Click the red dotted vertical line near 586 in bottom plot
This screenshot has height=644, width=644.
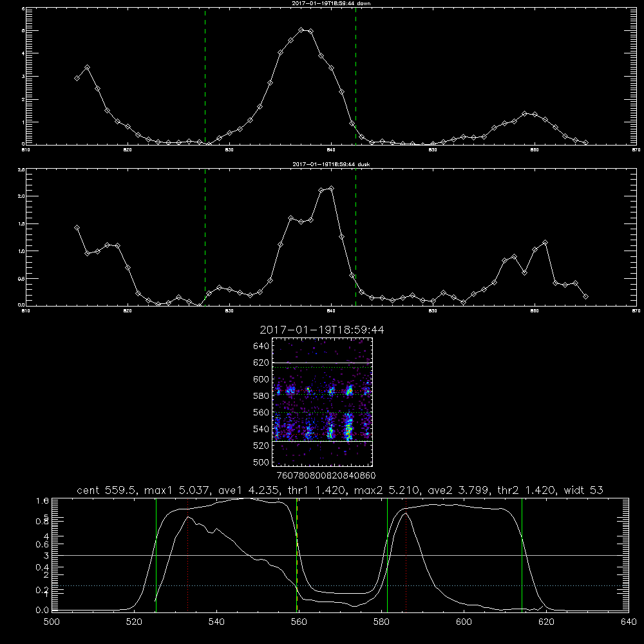[x=406, y=555]
